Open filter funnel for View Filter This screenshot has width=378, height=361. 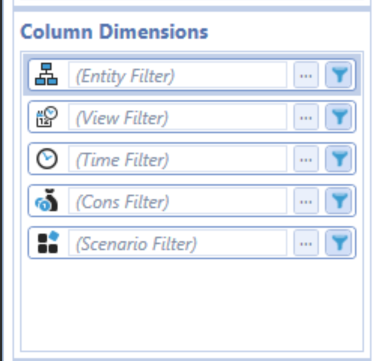click(338, 117)
